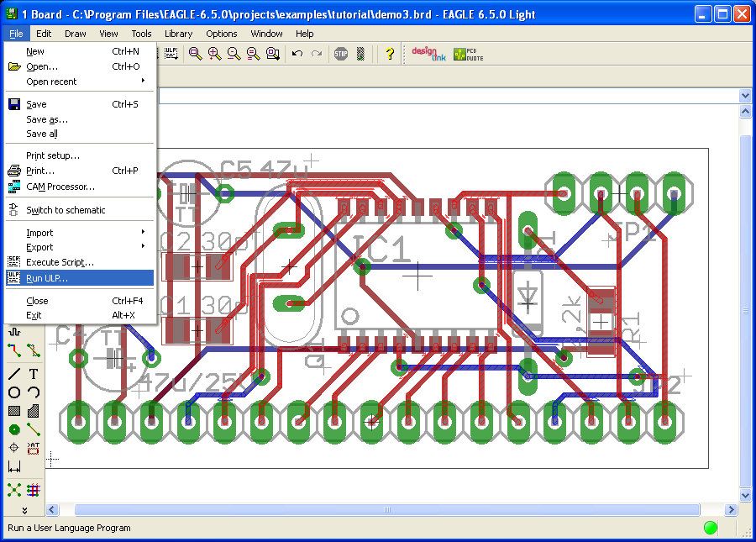Click the horizontal scrollbar thumb
Screen dimensions: 756x542
[386, 510]
